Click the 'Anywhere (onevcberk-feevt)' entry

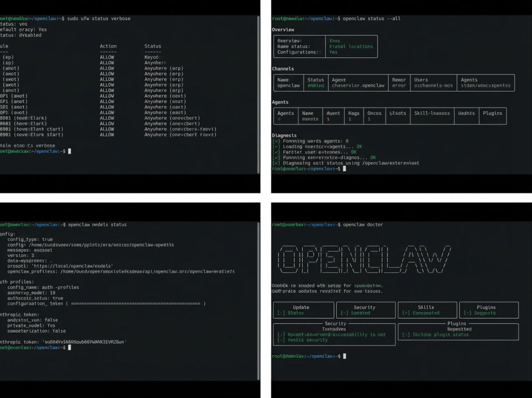click(x=180, y=129)
